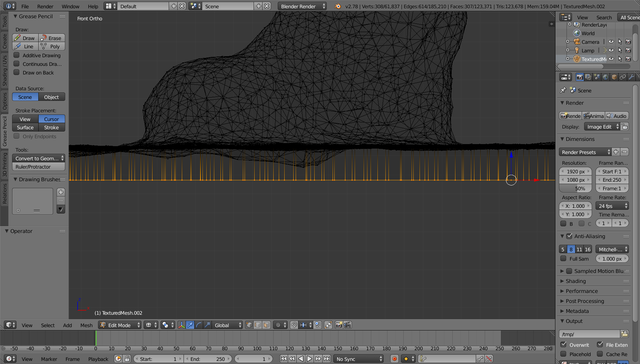Toggle the Overwrite output checkbox

[563, 344]
